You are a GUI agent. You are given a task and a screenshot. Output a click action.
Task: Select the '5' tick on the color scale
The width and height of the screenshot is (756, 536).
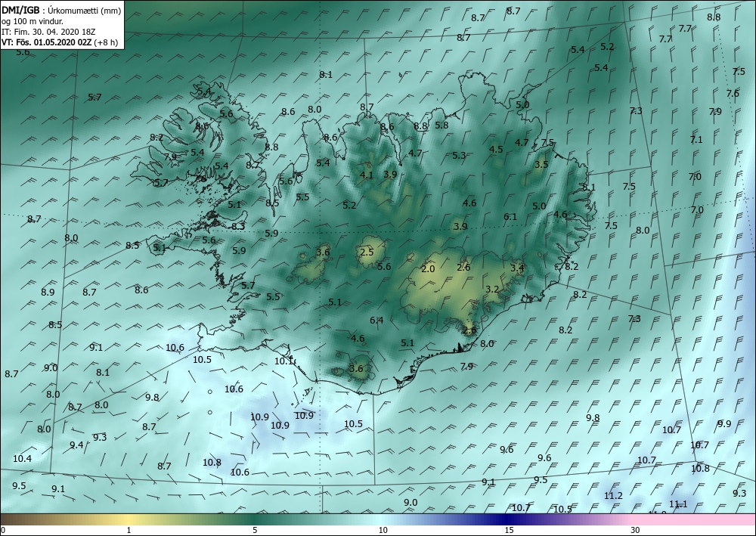tap(255, 530)
